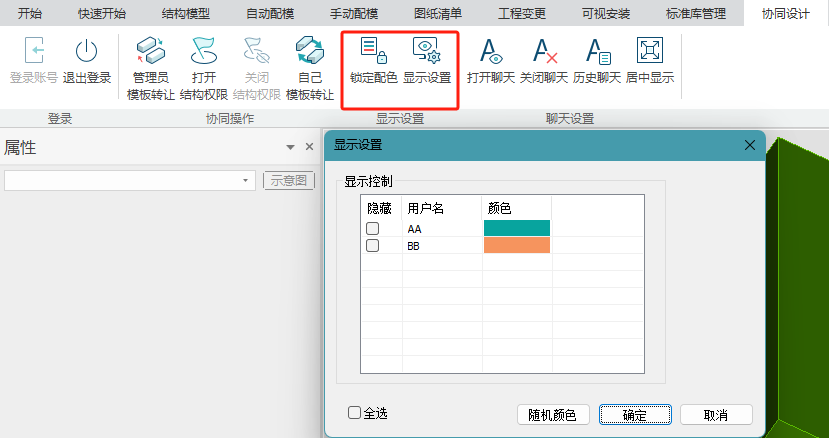Click 居中显示 icon
This screenshot has height=438, width=829.
[650, 51]
